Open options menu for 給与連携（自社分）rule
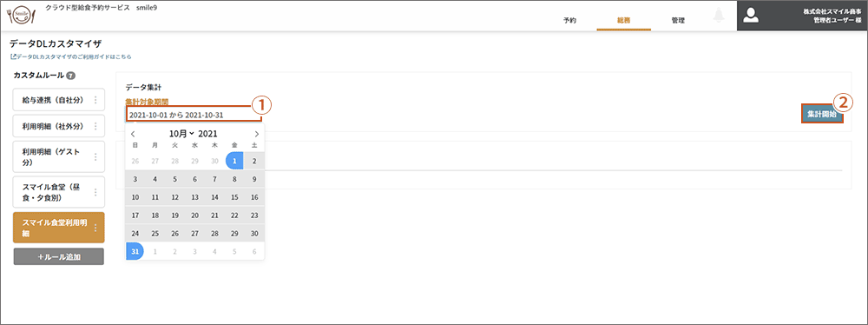 (95, 101)
